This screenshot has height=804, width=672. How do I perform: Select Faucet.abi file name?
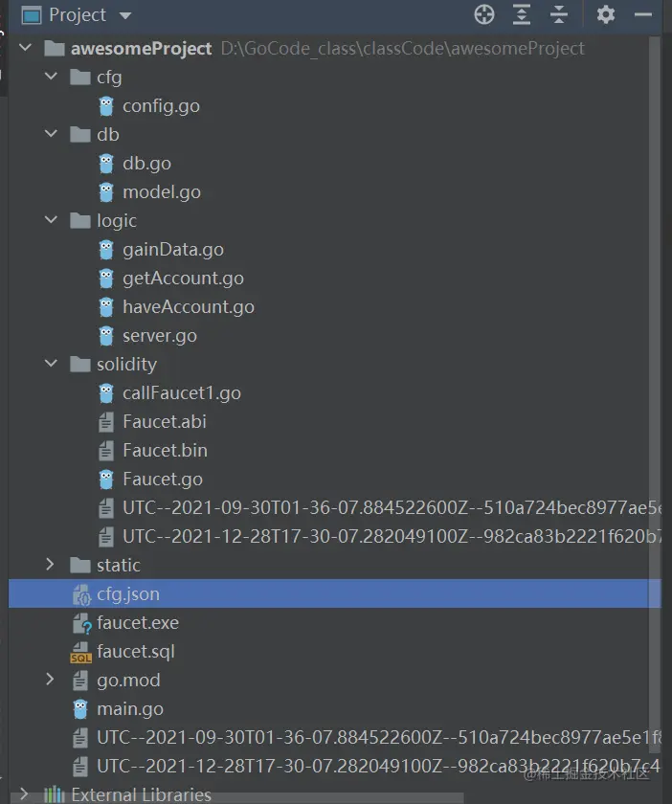(x=164, y=422)
